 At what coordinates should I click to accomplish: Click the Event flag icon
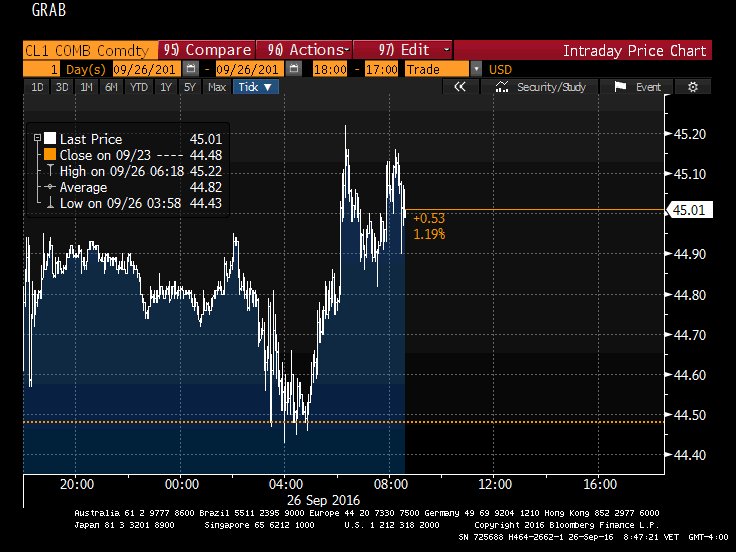click(618, 87)
